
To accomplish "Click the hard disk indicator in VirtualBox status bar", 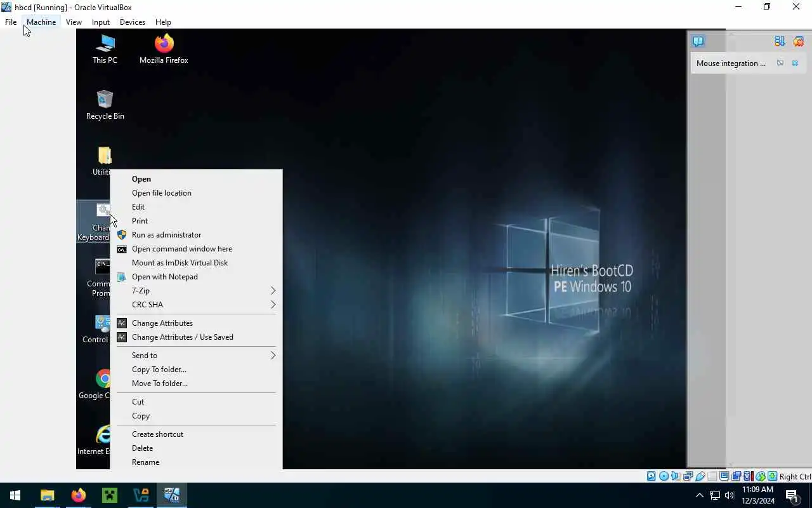I will (651, 476).
